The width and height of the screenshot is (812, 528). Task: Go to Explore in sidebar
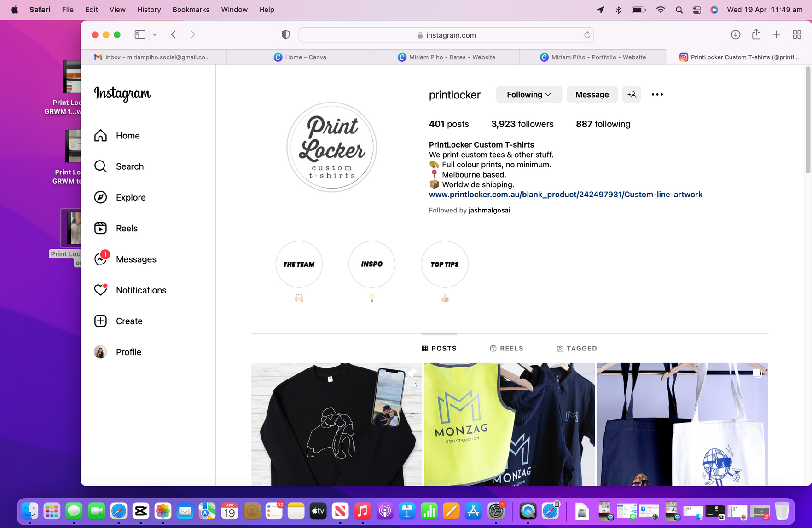click(x=120, y=197)
